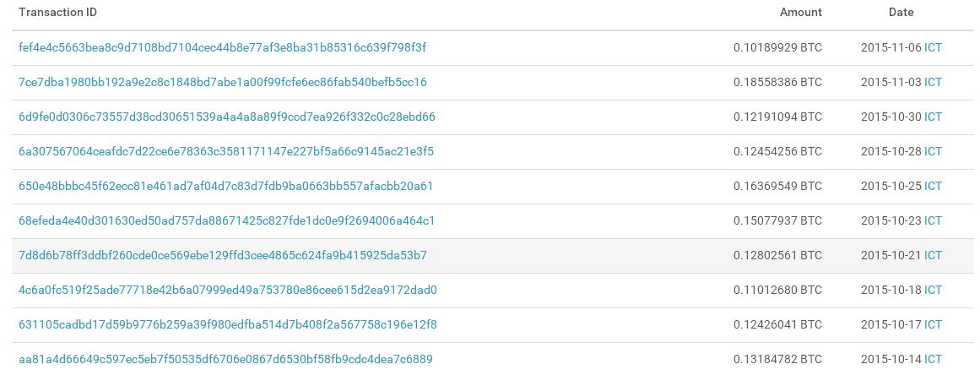The width and height of the screenshot is (980, 386).
Task: Click ICT timezone link for 2015-11-06
Action: pos(933,48)
